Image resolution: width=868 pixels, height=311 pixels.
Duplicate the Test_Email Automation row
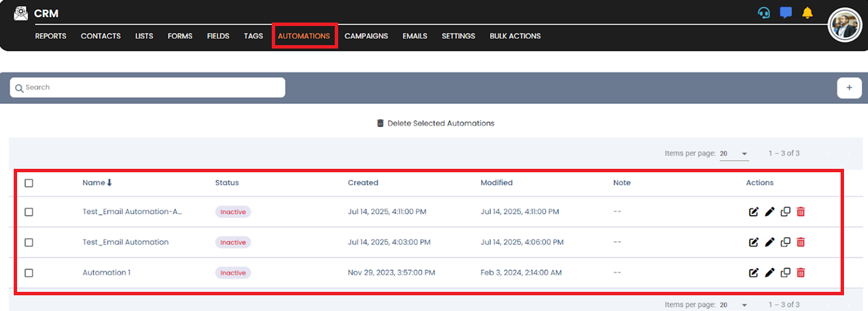[x=785, y=242]
